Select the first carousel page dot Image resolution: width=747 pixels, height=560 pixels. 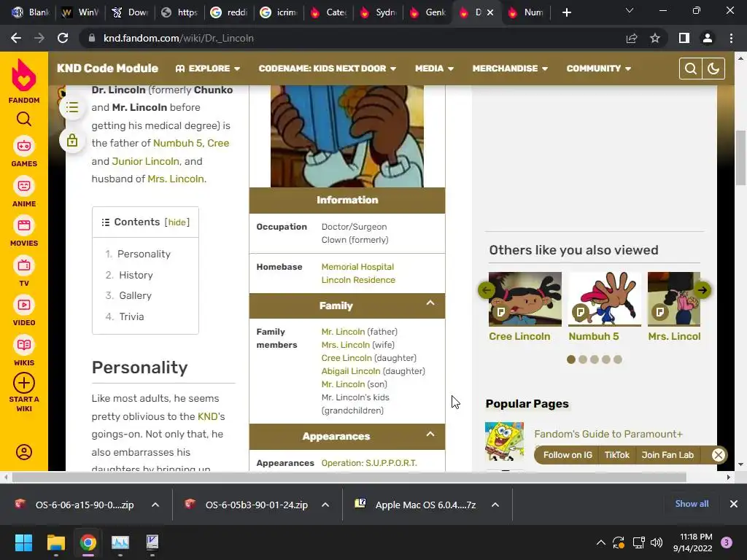pos(571,359)
